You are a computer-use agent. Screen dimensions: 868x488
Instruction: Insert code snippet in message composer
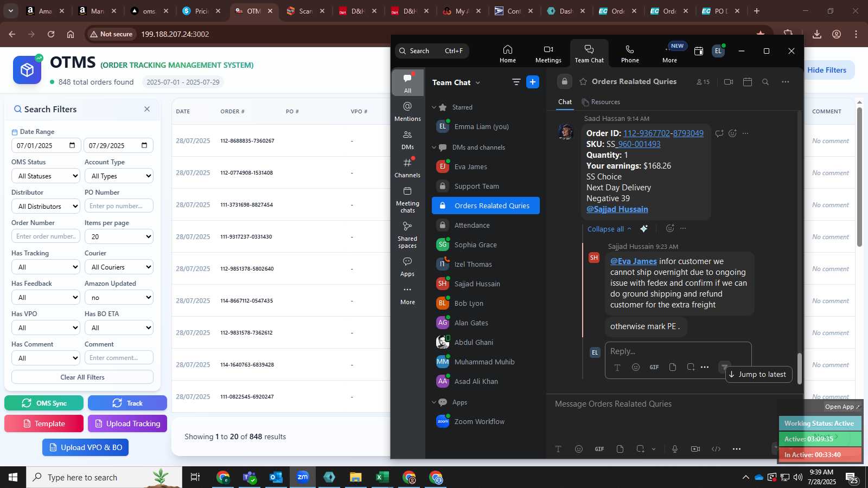(716, 449)
